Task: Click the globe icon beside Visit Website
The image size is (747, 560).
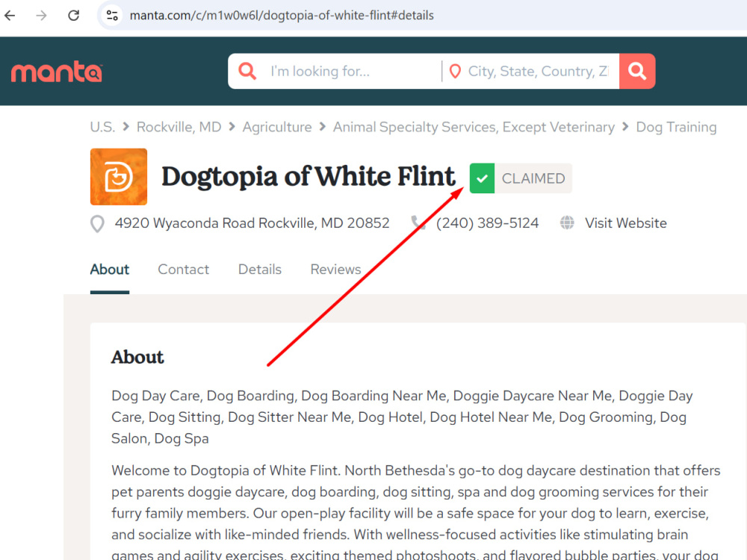Action: [x=567, y=223]
